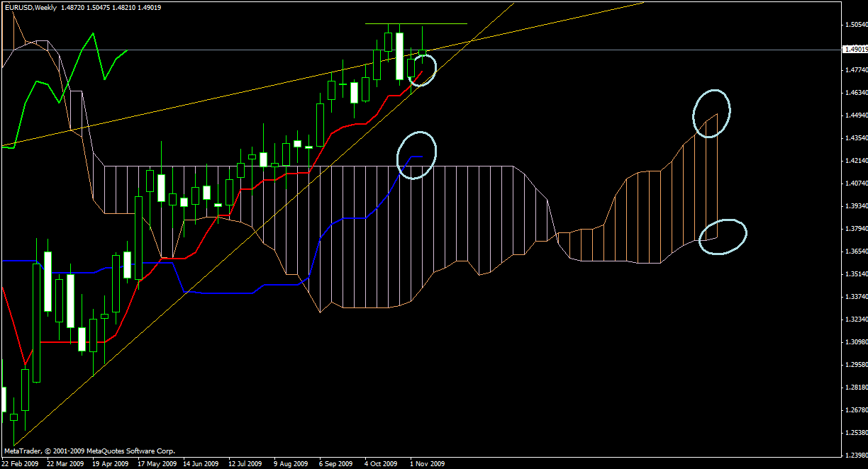Click the 14 Jun 2009 date label

[x=202, y=464]
